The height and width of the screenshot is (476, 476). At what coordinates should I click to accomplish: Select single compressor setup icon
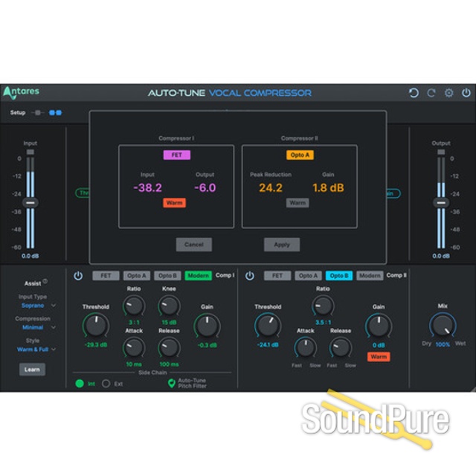click(x=38, y=112)
